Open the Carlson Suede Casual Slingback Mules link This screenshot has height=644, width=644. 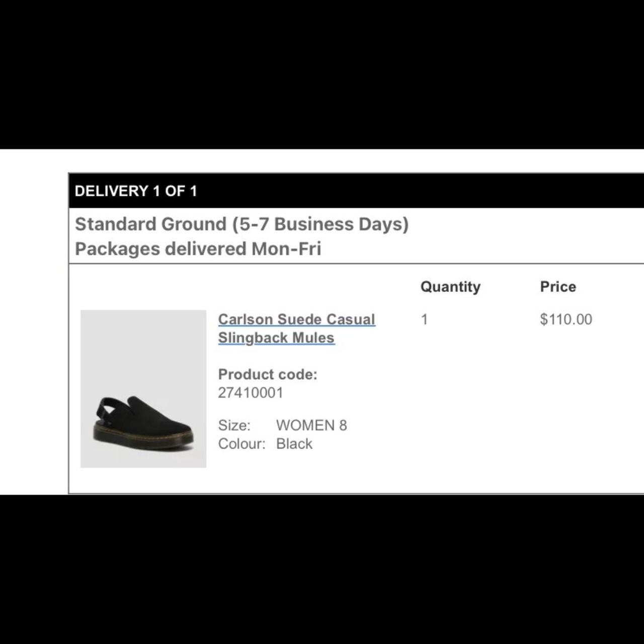coord(296,328)
